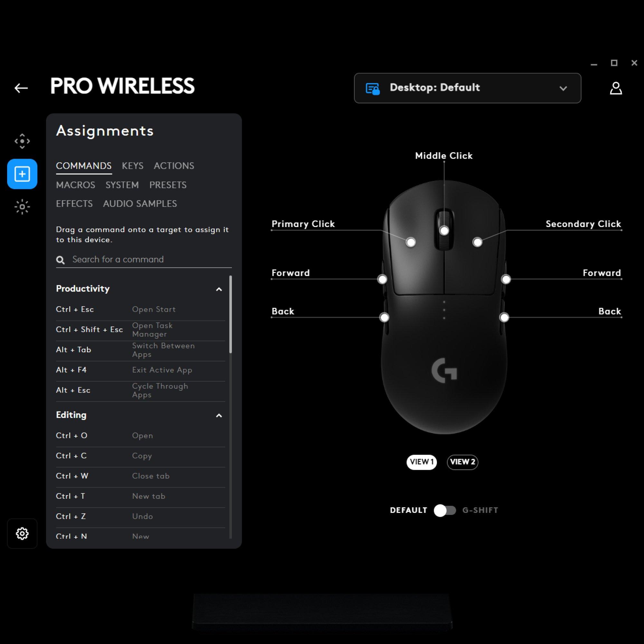Click the Assignments panel icon

pyautogui.click(x=22, y=173)
